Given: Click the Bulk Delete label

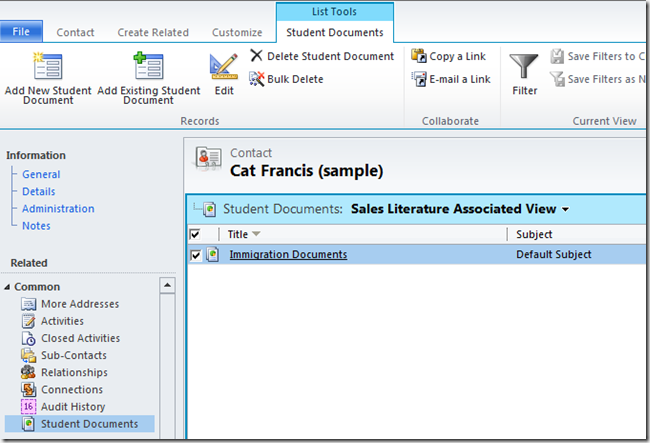Looking at the screenshot, I should 295,79.
